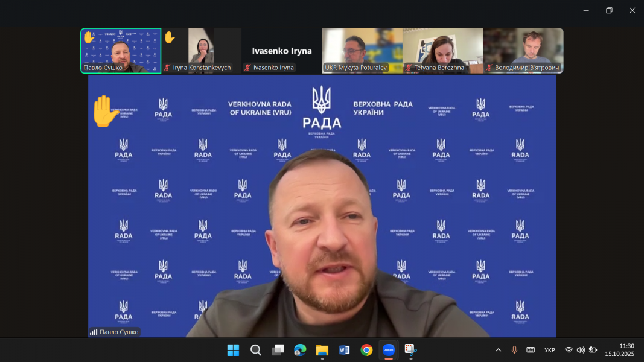Click the touch keyboard tray icon
This screenshot has height=362, width=644.
tap(531, 350)
